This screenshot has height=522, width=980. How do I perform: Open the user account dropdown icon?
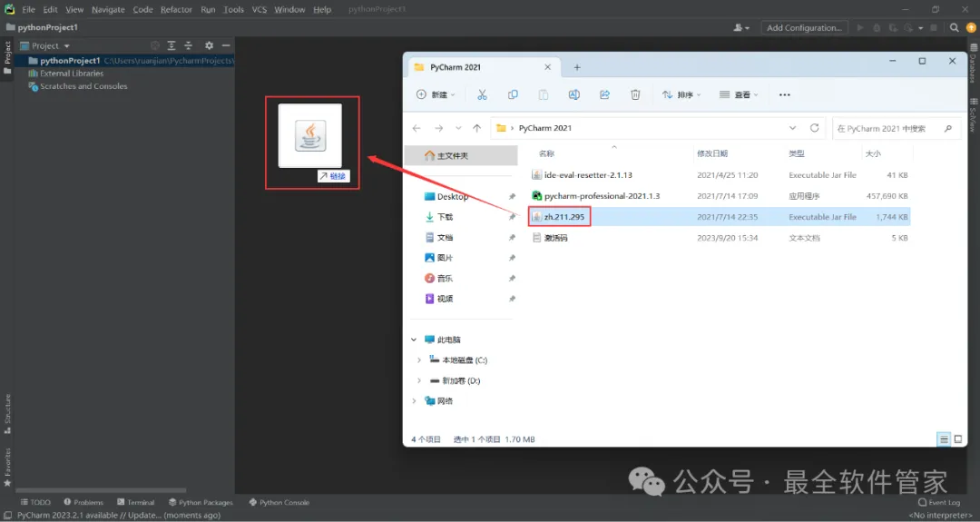point(741,27)
